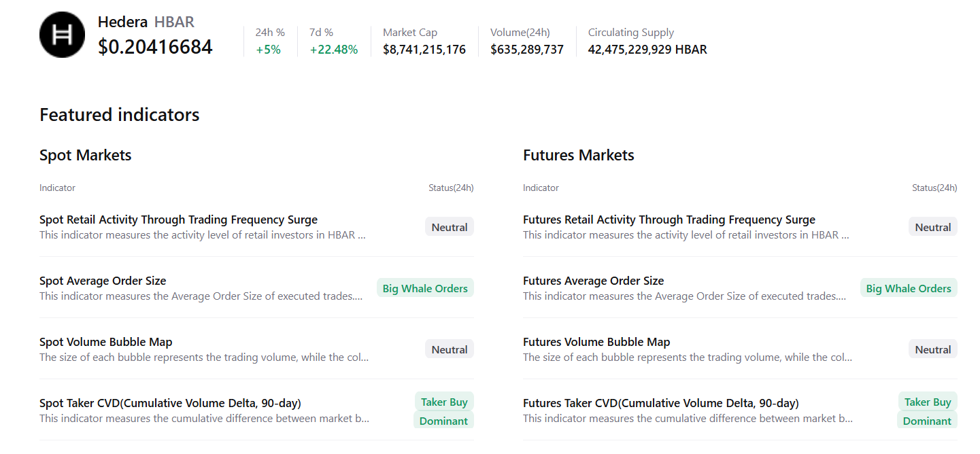980x454 pixels.
Task: Click the Big Whale Orders badge for Futures Average Order Size
Action: click(x=909, y=287)
